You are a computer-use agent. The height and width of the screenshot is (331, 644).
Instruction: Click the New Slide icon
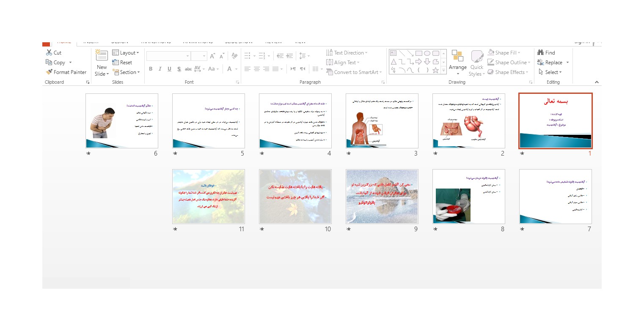(x=102, y=56)
